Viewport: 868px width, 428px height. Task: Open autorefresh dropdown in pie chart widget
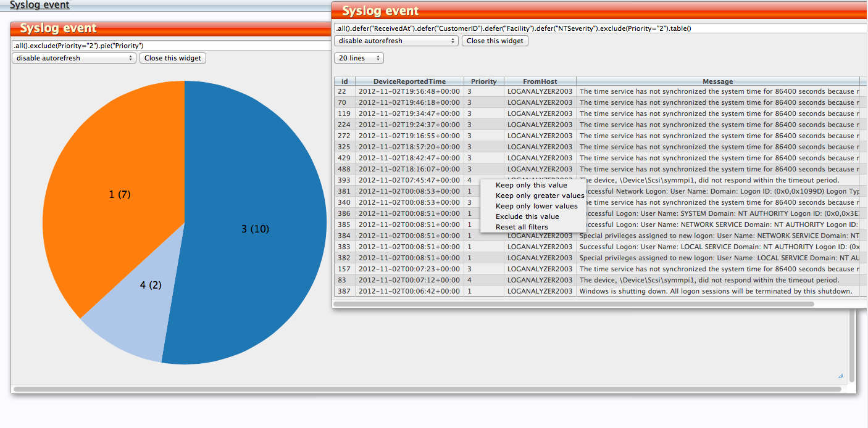(x=74, y=58)
